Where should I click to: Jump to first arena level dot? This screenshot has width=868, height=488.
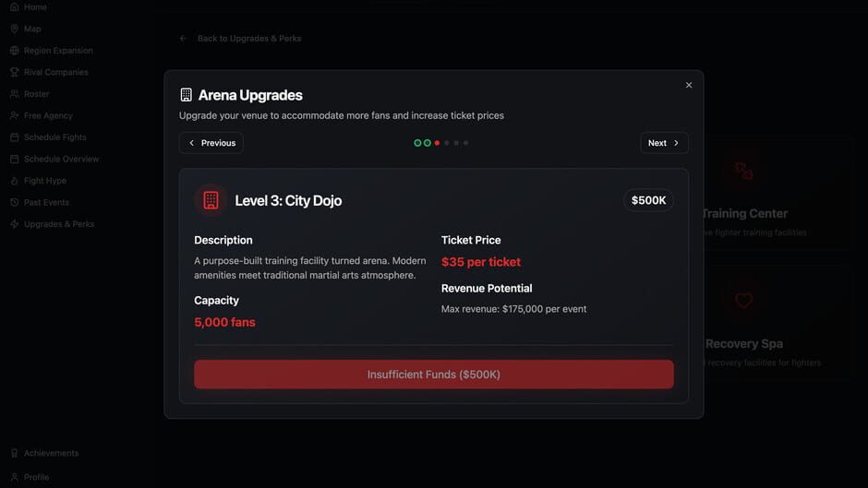[417, 143]
